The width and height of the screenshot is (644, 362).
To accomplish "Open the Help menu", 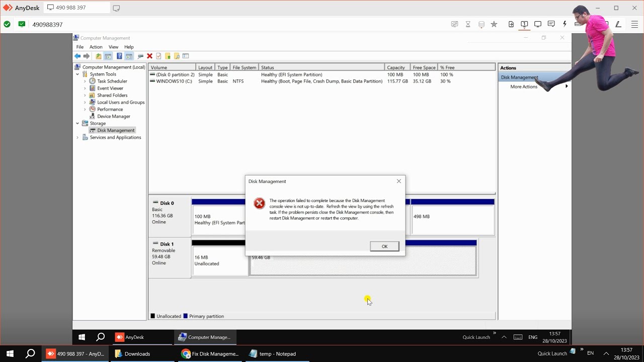I will (129, 47).
